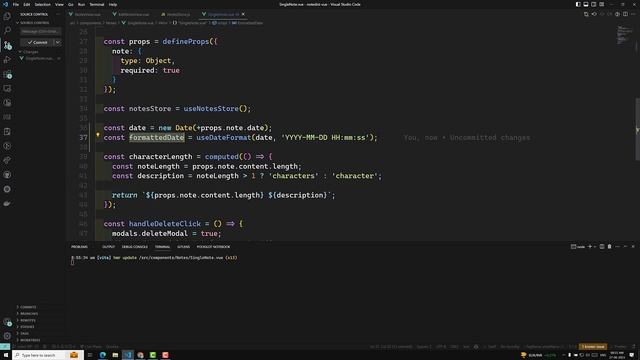The width and height of the screenshot is (640, 360).
Task: Click the editor minimap
Action: click(x=623, y=35)
